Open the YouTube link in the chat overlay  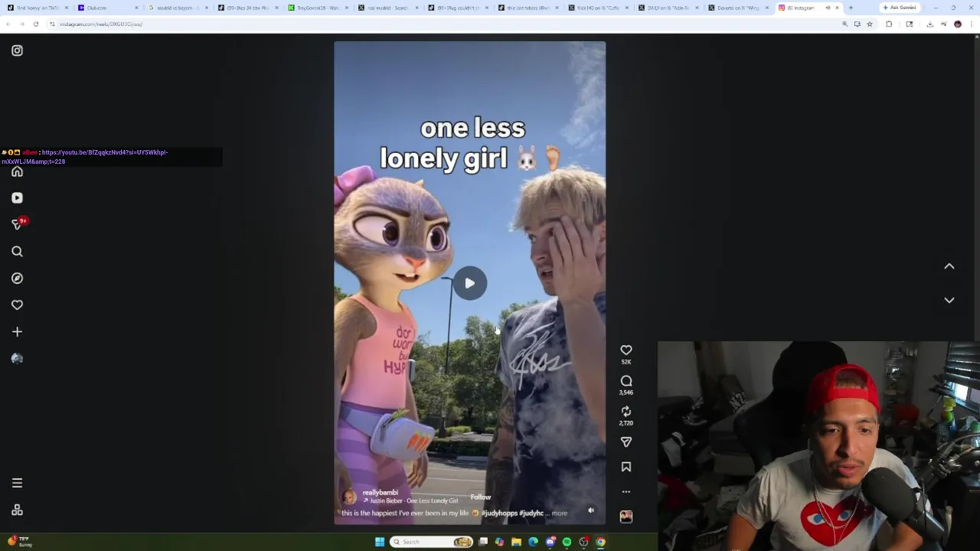point(85,157)
